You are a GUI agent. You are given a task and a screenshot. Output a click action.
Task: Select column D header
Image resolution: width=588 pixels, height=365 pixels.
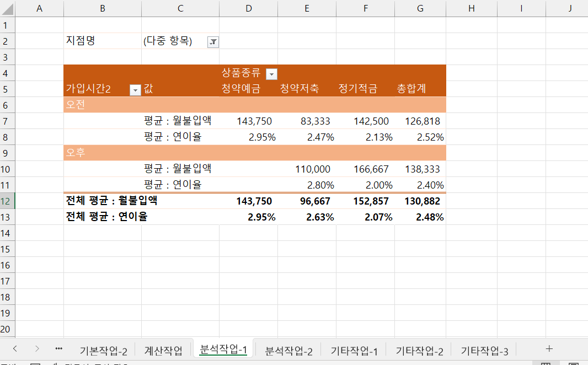(248, 8)
